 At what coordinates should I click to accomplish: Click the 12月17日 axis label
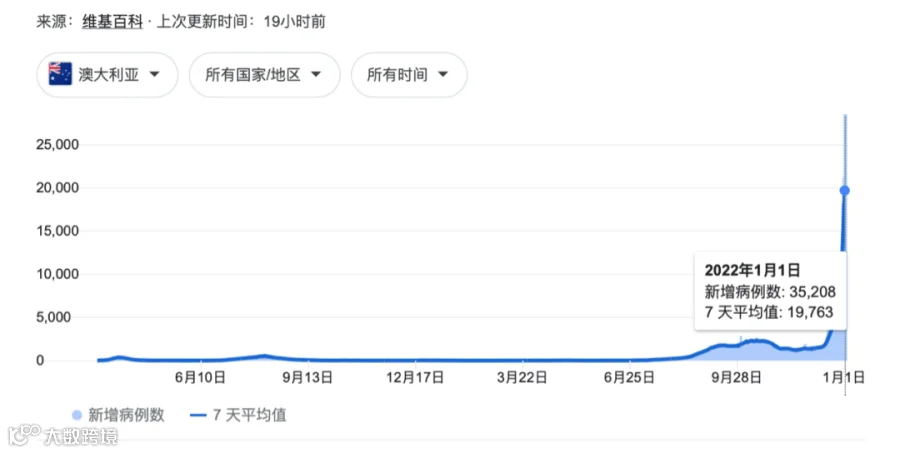click(x=415, y=377)
